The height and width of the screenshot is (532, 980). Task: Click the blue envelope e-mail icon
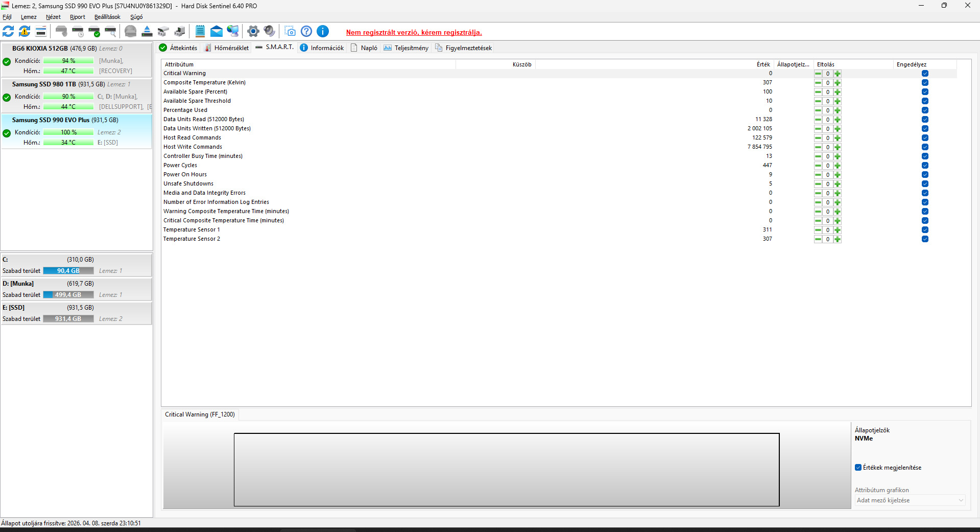click(x=217, y=31)
